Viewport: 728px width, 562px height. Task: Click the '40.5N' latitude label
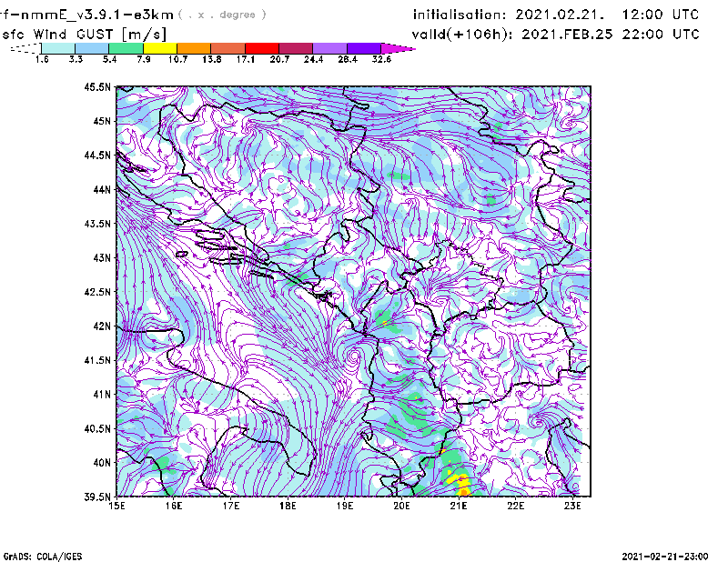(x=97, y=428)
